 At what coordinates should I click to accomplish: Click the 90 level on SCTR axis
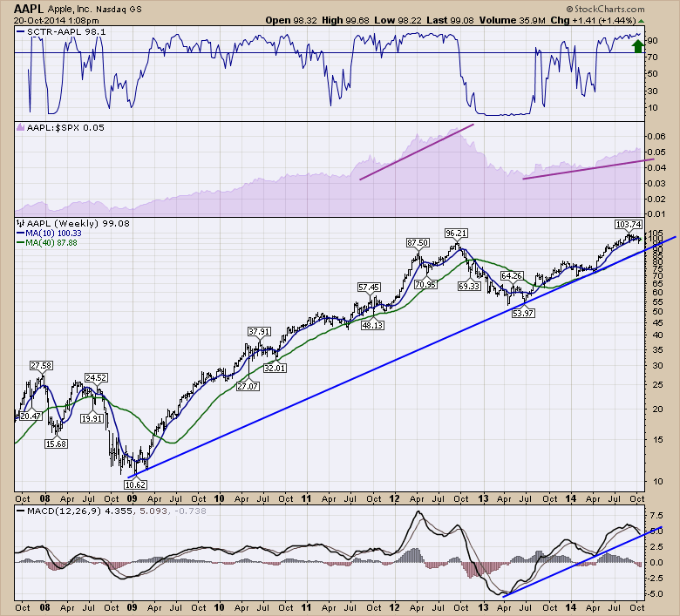653,41
